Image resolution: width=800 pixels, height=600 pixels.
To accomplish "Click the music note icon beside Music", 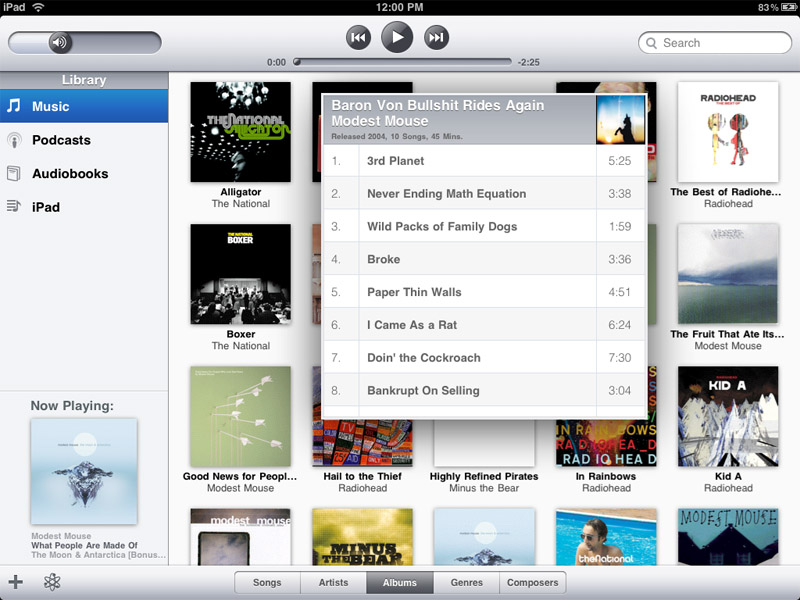I will (14, 106).
